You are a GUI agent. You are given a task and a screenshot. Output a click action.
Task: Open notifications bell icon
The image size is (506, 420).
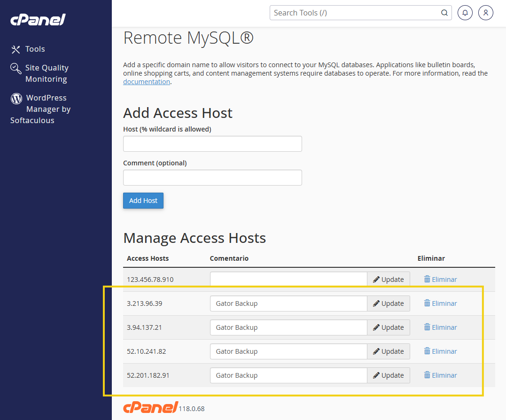465,13
